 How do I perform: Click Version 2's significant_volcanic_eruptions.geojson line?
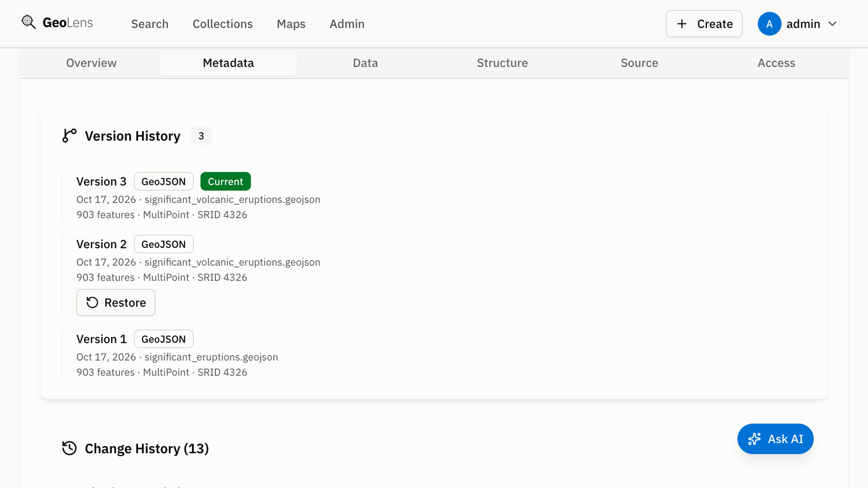[199, 262]
